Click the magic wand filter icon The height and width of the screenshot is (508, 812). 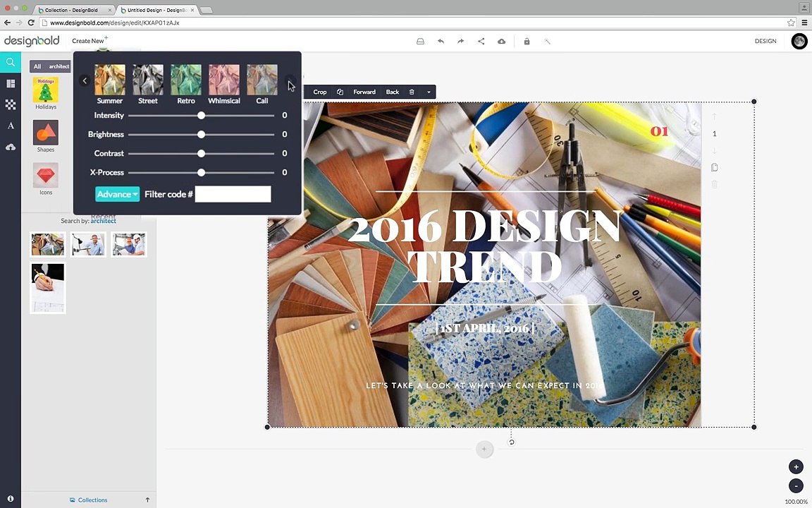[547, 41]
